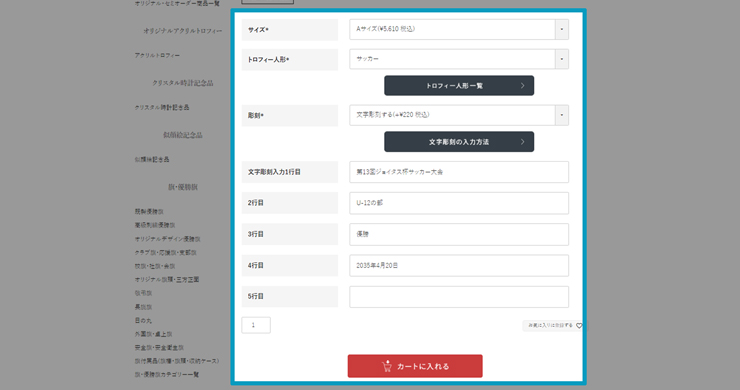
Task: Click the カートに入れる button
Action: [415, 366]
